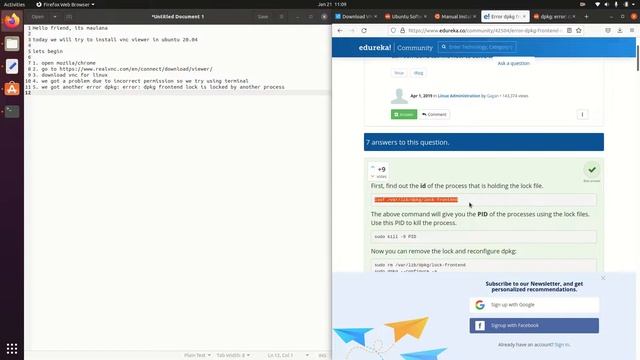Click the 'lets begin' line in the editor
The width and height of the screenshot is (640, 360).
(48, 51)
